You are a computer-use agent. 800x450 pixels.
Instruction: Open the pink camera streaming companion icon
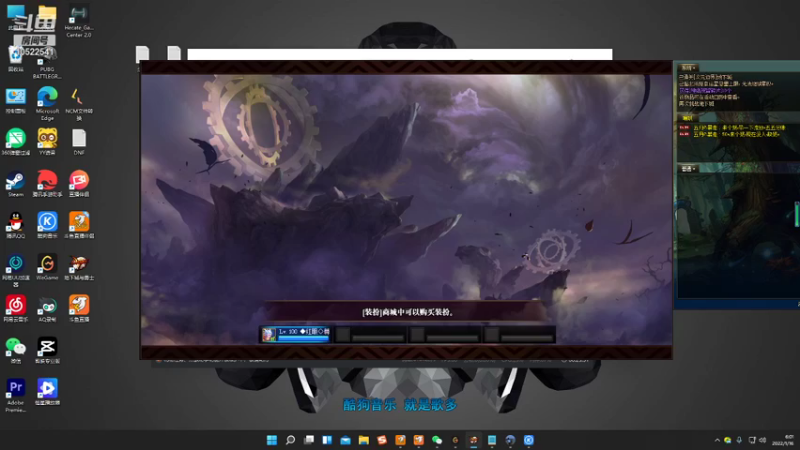tap(79, 184)
